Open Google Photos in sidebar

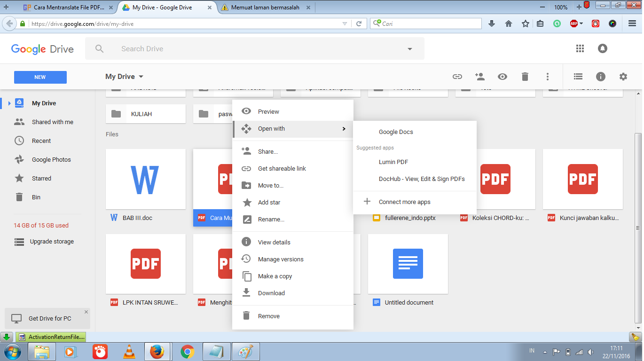click(51, 160)
